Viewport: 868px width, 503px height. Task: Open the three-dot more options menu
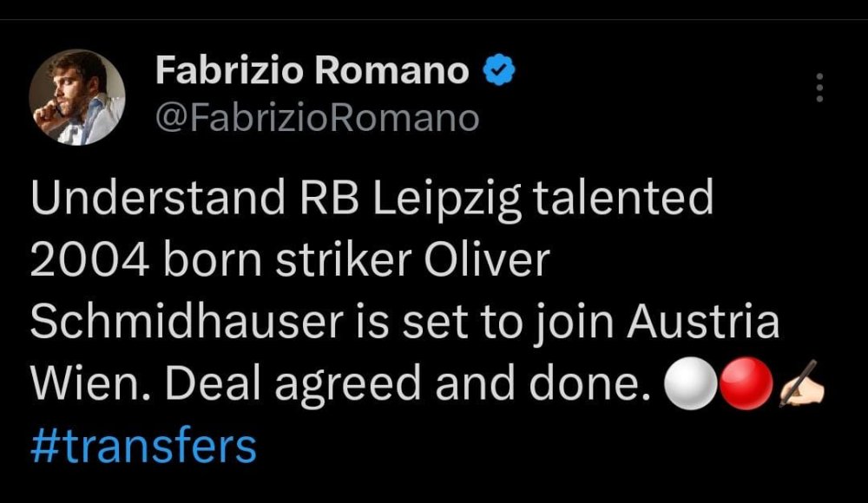click(x=819, y=88)
